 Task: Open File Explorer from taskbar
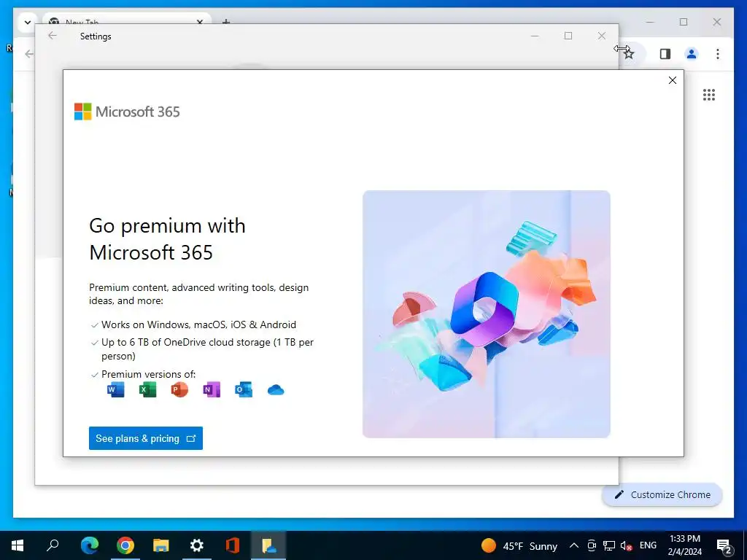click(161, 545)
